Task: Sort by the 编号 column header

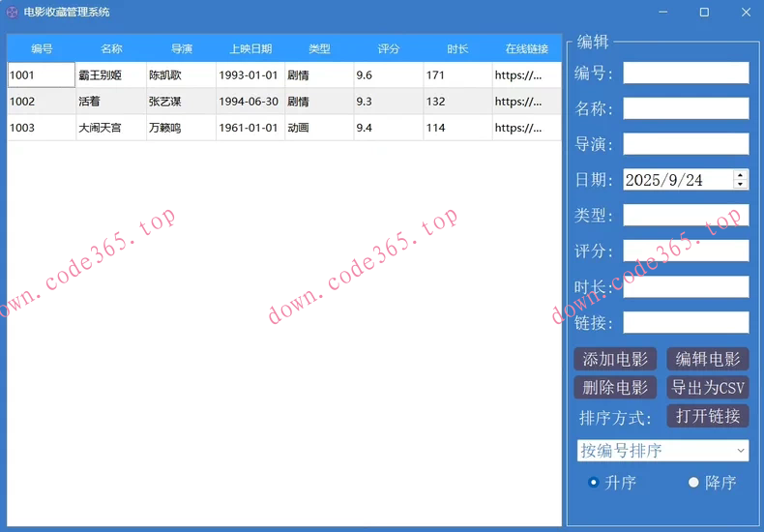Action: pyautogui.click(x=42, y=48)
